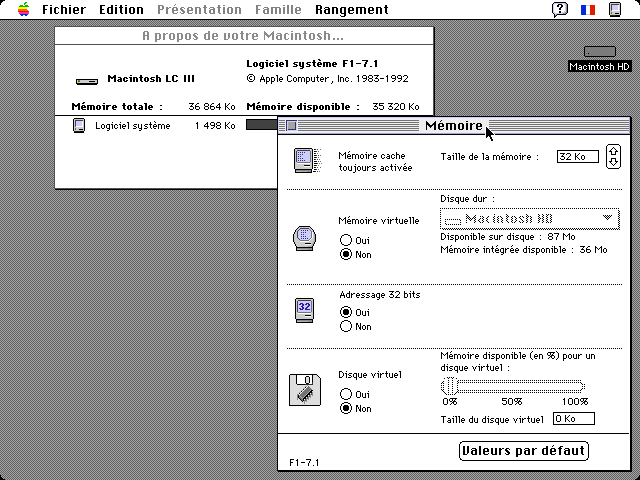Click the Disponible sur disque 87 Mo text

(508, 237)
